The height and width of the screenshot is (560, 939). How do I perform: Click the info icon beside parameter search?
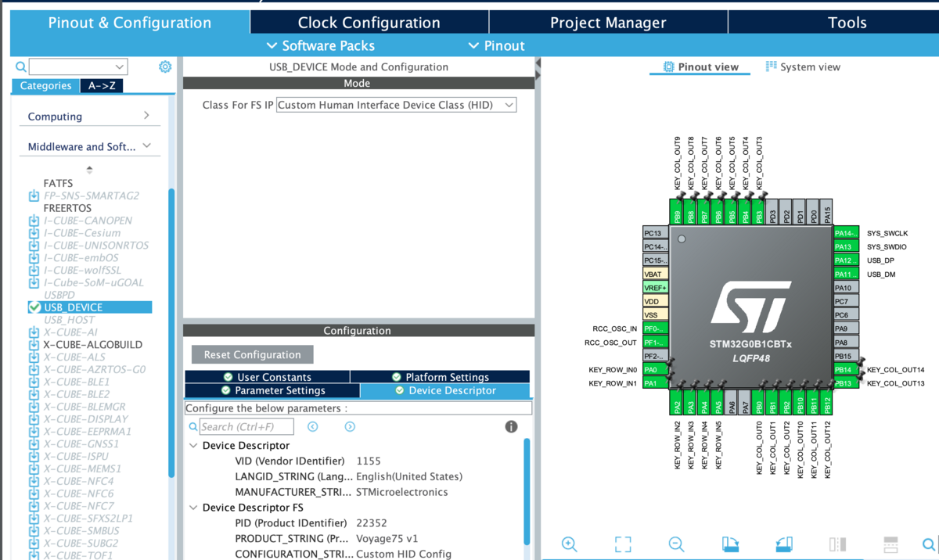(511, 426)
